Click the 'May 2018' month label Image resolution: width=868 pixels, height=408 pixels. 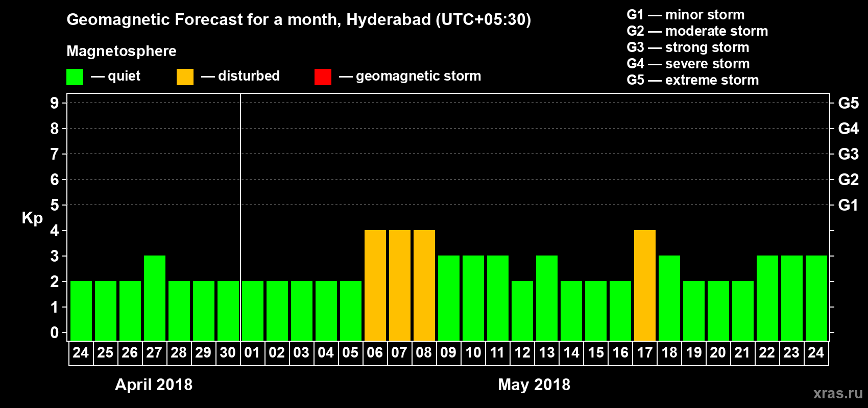(534, 385)
